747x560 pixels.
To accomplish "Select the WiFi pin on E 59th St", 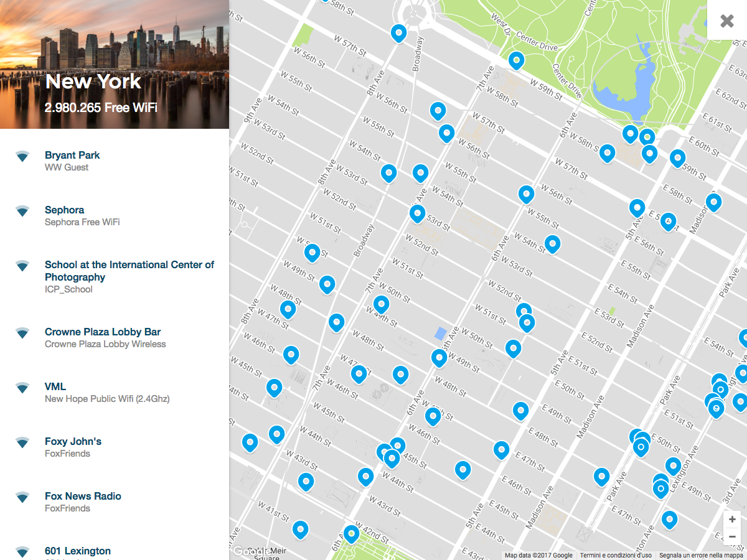I will [x=677, y=157].
